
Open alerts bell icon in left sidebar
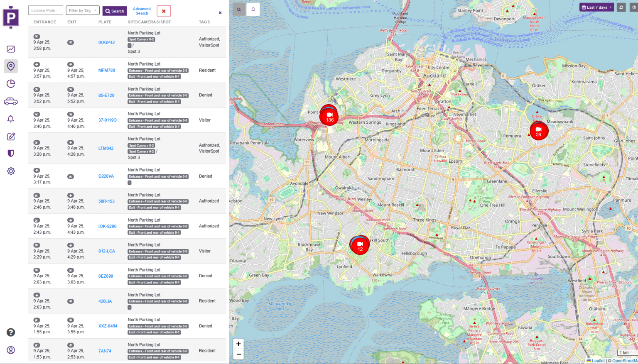[x=11, y=119]
